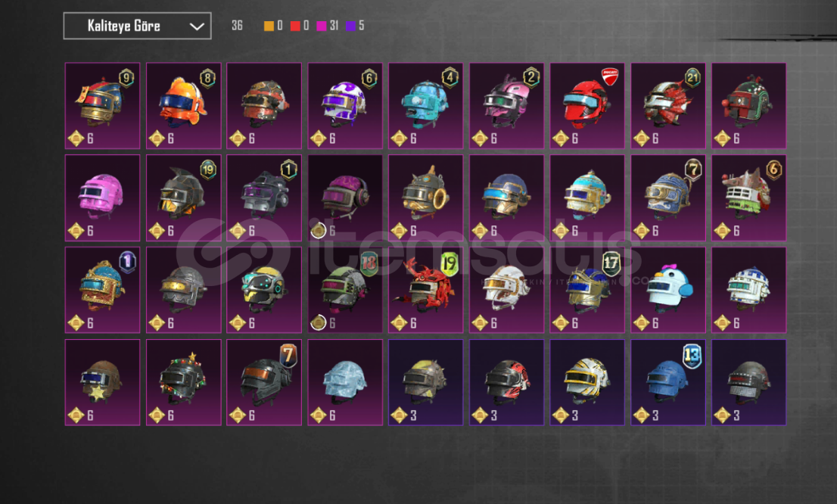Choose the purple headphone helmet
The width and height of the screenshot is (837, 504).
[x=345, y=198]
